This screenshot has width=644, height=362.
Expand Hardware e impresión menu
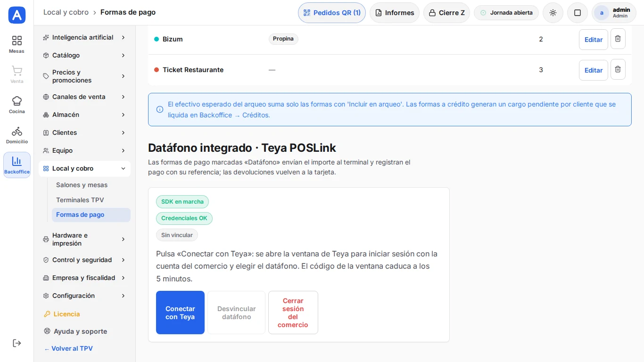pos(84,239)
